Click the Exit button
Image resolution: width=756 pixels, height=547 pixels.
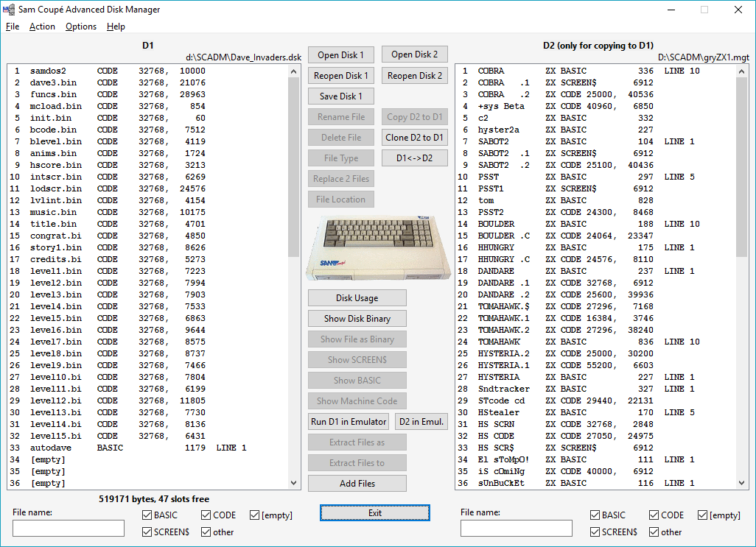pyautogui.click(x=374, y=513)
